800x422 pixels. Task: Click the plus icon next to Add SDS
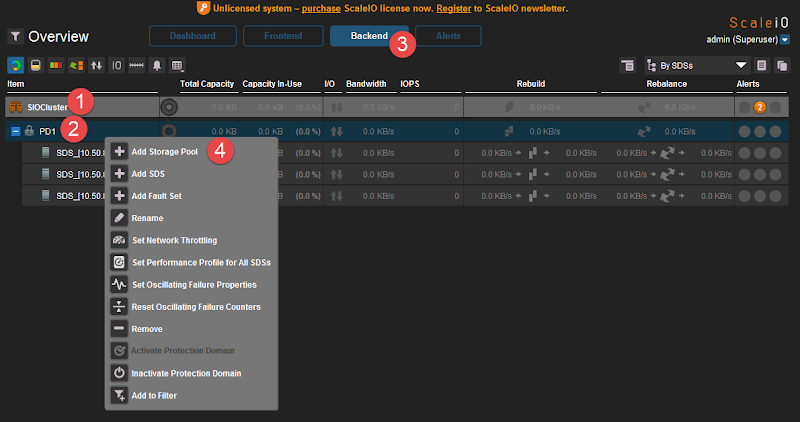coord(119,173)
